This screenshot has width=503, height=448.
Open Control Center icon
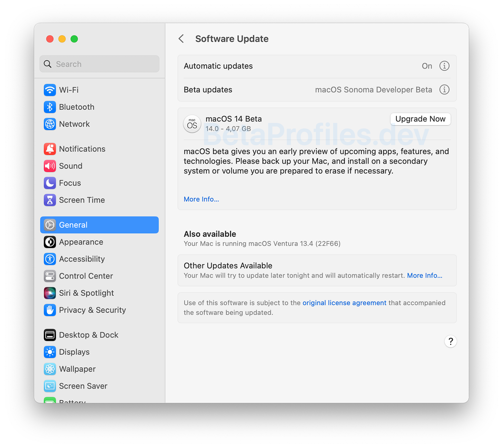[50, 276]
